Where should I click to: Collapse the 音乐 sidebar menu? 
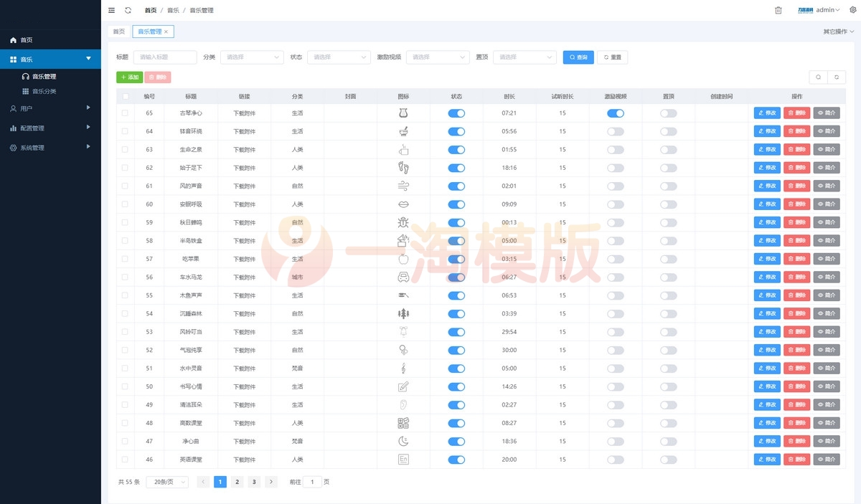50,60
